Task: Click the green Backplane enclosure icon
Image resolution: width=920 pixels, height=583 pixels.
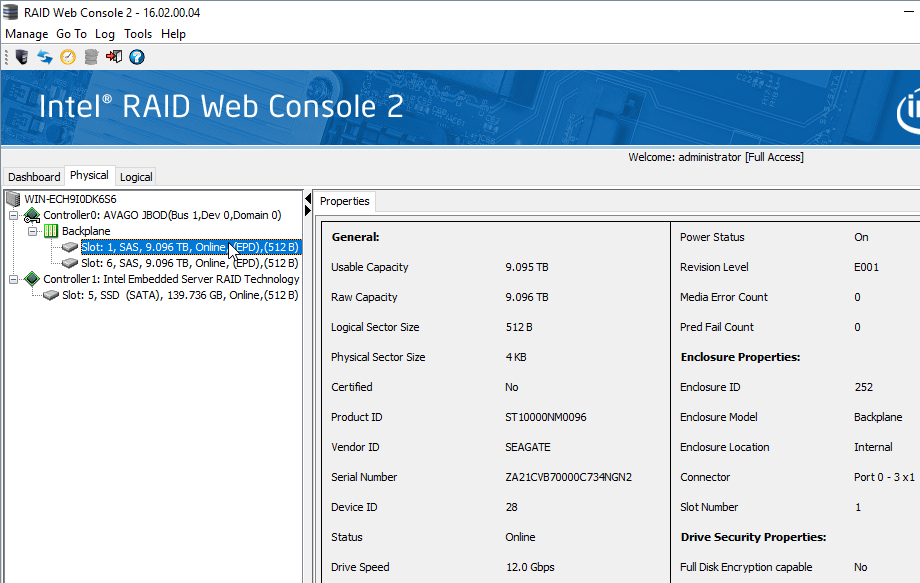Action: 51,231
